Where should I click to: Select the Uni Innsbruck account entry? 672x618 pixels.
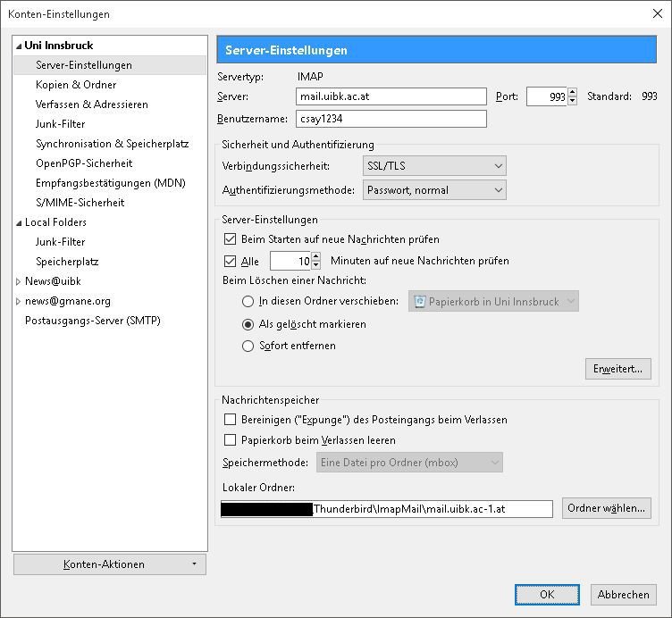59,46
